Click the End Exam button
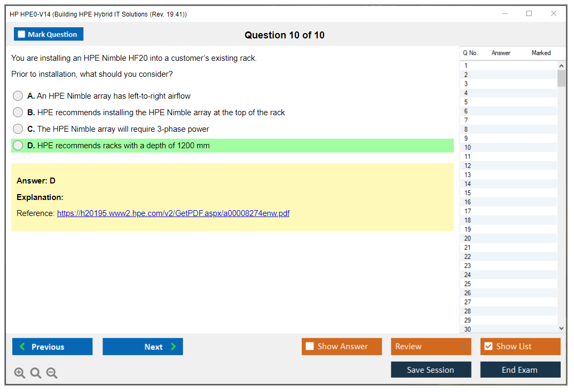Screen dimensions: 574x392 [520, 370]
